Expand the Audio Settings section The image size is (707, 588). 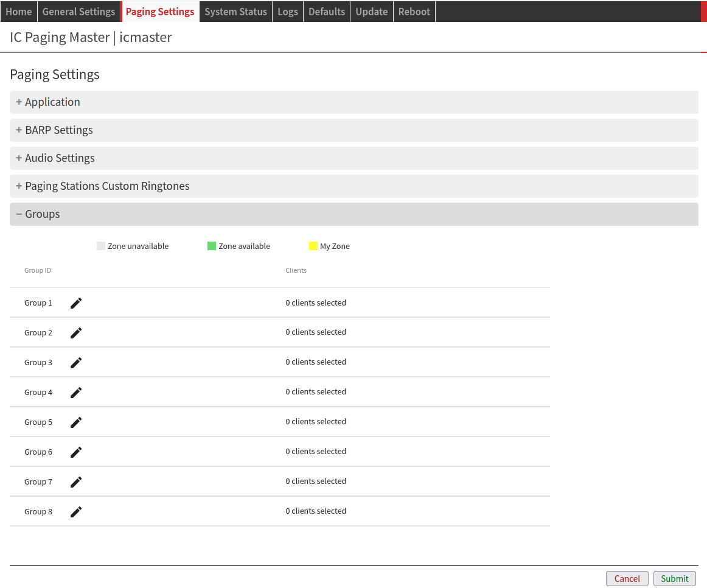point(60,158)
